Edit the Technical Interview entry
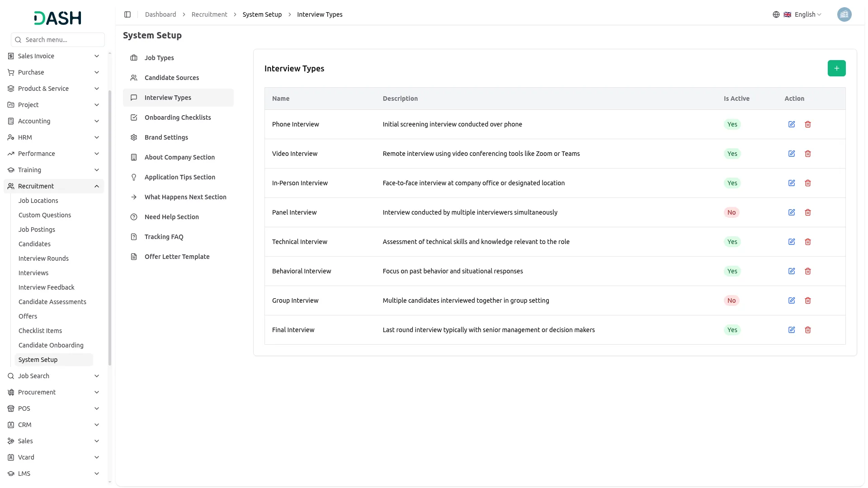The width and height of the screenshot is (868, 488). [x=792, y=242]
